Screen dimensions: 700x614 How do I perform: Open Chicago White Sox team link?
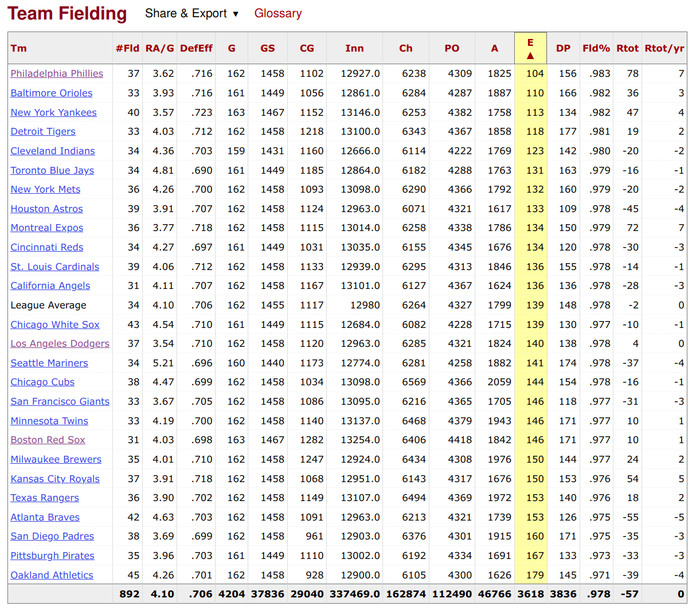tap(55, 324)
